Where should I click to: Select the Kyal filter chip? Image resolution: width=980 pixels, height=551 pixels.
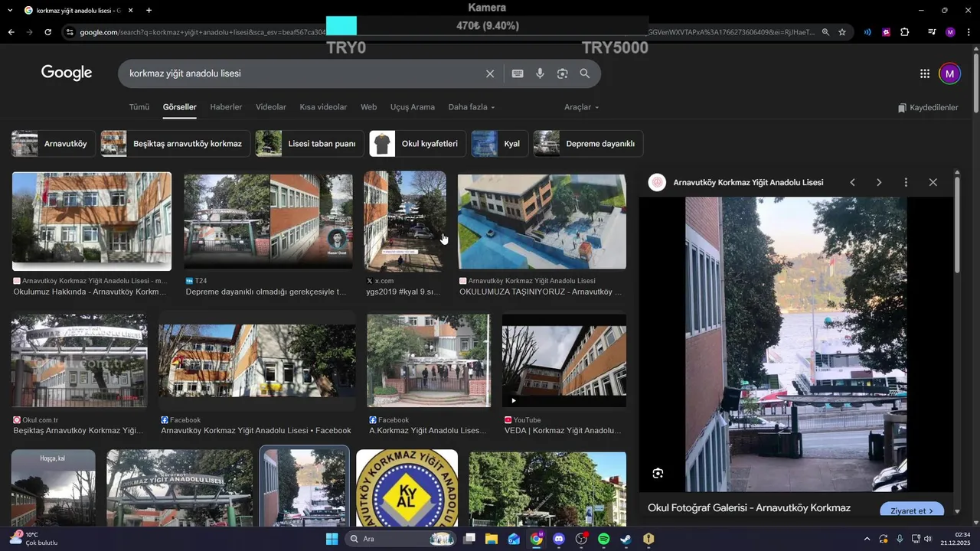point(499,144)
